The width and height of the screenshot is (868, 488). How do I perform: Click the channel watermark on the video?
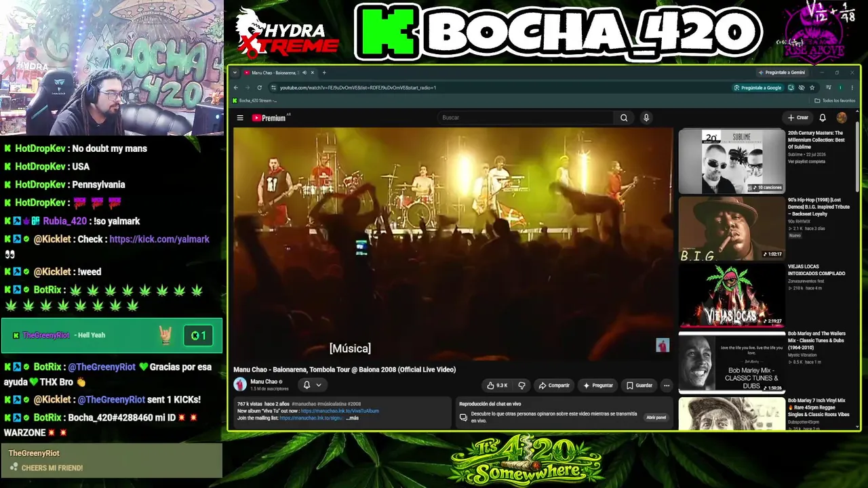click(x=663, y=346)
